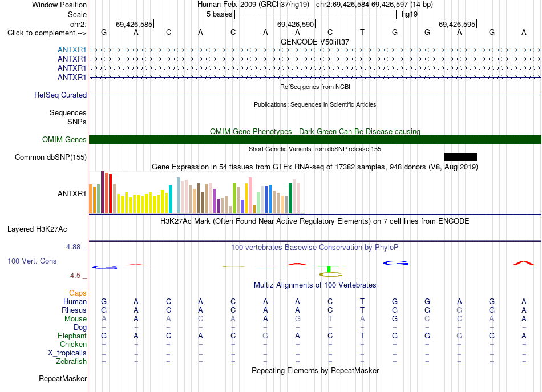Click the Zebrafish alignment row label
The height and width of the screenshot is (392, 542).
(71, 361)
